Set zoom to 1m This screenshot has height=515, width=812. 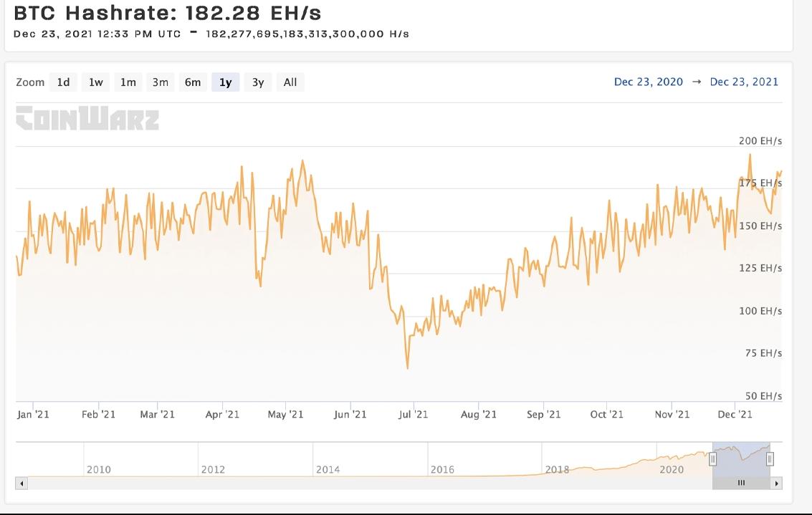pyautogui.click(x=128, y=82)
